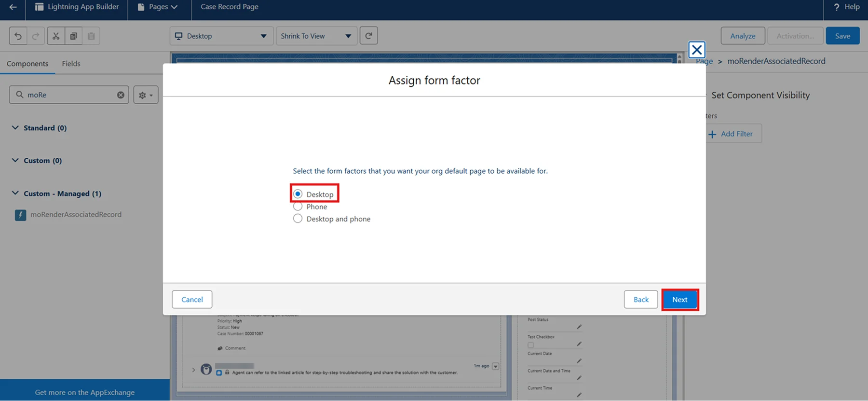
Task: Open the Desktop view dropdown
Action: coord(221,36)
